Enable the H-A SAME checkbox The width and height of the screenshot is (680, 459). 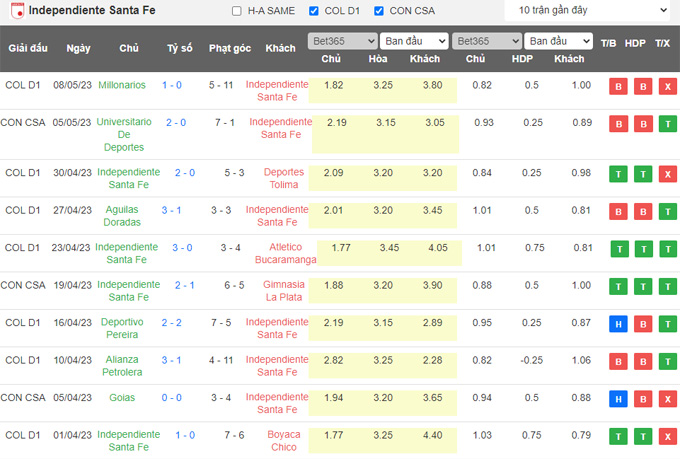236,11
